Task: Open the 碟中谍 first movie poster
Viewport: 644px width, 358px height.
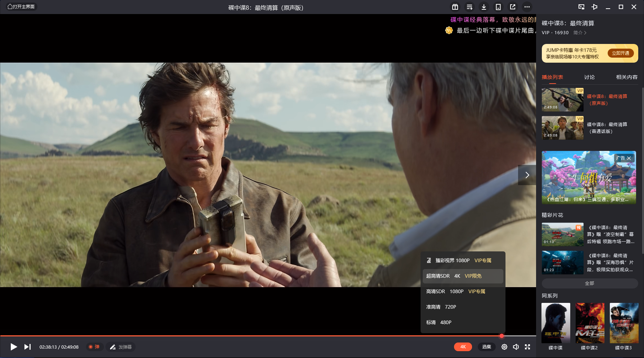Action: coord(556,323)
